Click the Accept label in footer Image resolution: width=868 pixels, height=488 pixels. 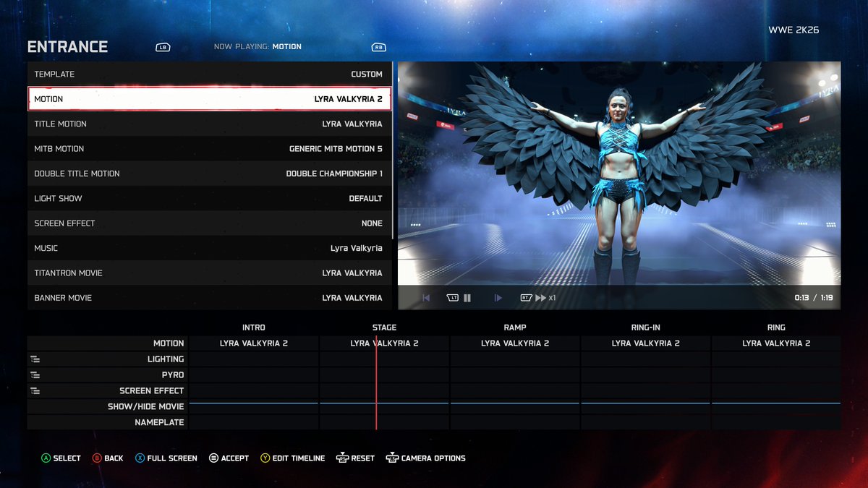[235, 458]
